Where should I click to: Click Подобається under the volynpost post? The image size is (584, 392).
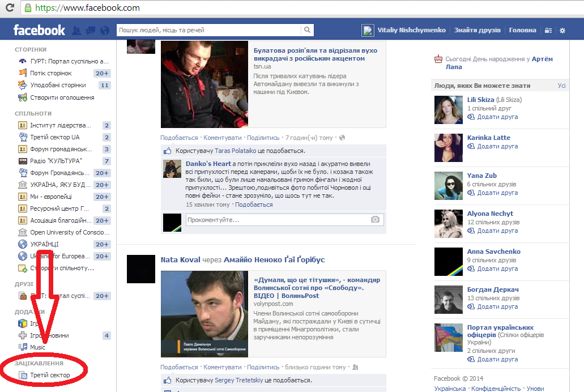(x=179, y=367)
